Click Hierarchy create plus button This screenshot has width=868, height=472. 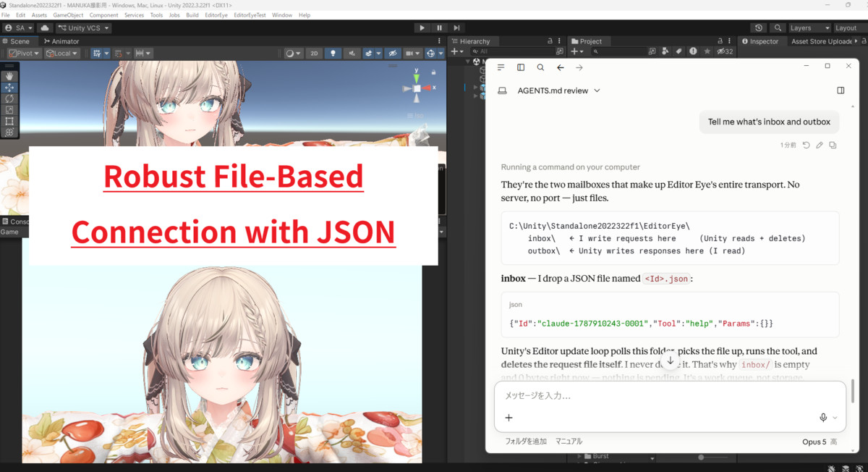click(456, 51)
